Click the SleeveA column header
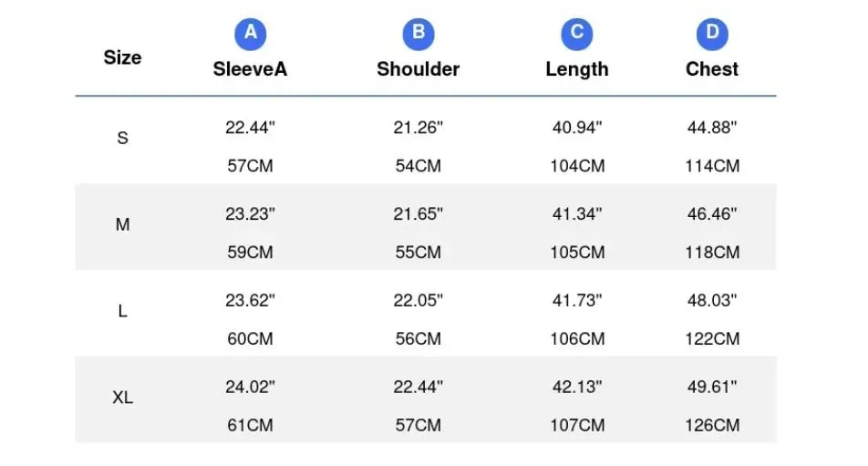Screen dimensions: 868x466 coord(250,69)
